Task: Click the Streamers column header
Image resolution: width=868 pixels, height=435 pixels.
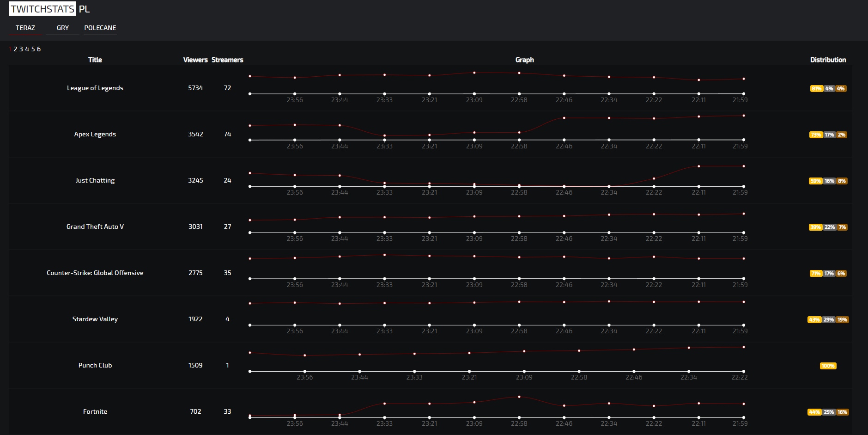Action: tap(227, 60)
